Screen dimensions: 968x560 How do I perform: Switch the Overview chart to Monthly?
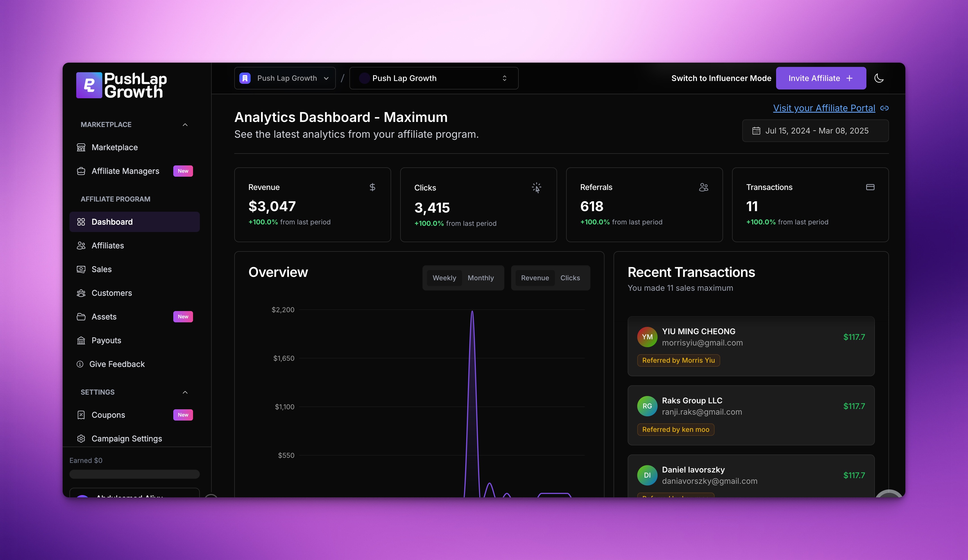click(481, 278)
